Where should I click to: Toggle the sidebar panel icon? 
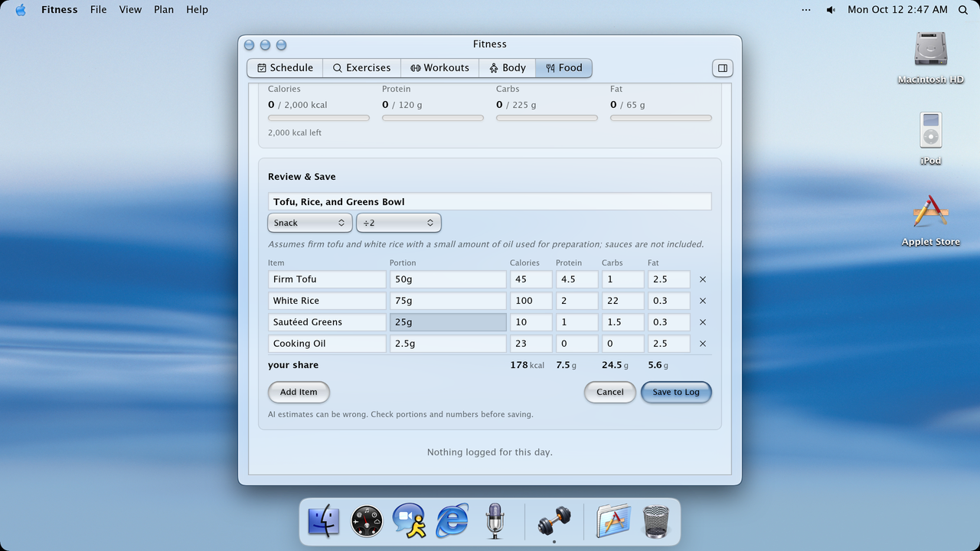(722, 68)
